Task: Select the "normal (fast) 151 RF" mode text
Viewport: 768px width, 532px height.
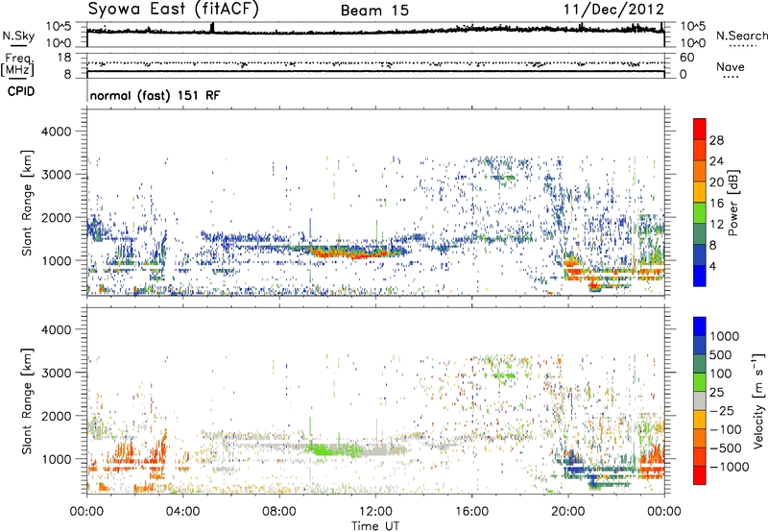Action: tap(156, 95)
